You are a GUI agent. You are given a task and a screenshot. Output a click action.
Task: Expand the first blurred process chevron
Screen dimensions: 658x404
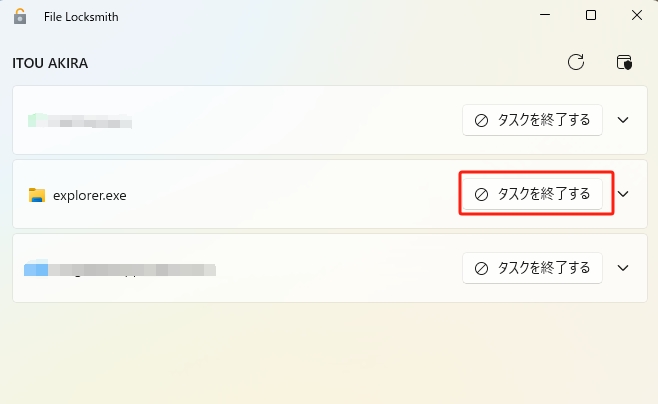coord(624,120)
